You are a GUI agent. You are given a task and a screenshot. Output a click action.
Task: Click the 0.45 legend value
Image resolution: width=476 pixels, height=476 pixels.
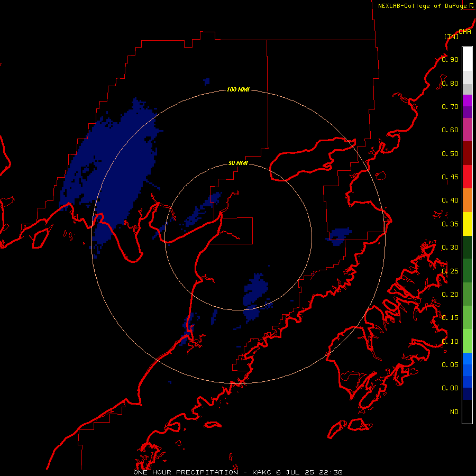(x=450, y=177)
